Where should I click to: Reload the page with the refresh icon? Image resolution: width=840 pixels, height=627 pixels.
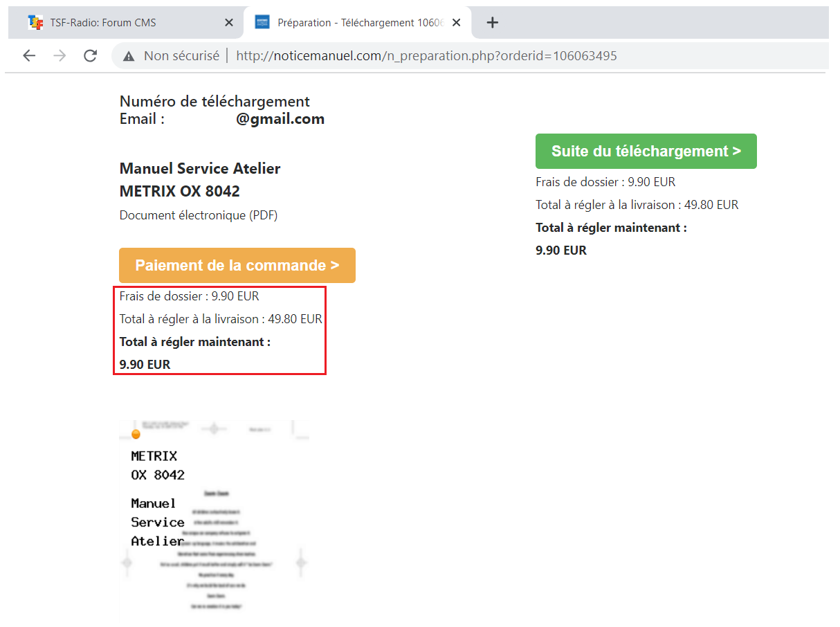coord(90,56)
